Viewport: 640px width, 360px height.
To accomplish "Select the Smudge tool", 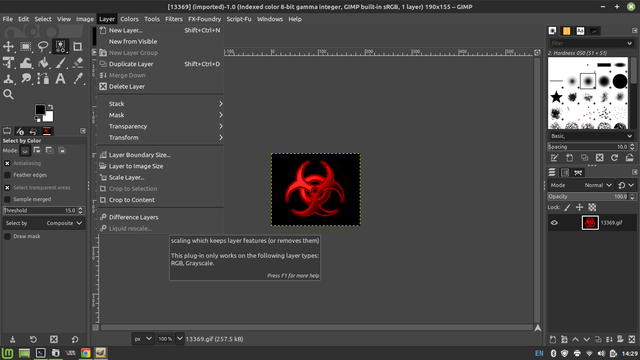I will 26,78.
